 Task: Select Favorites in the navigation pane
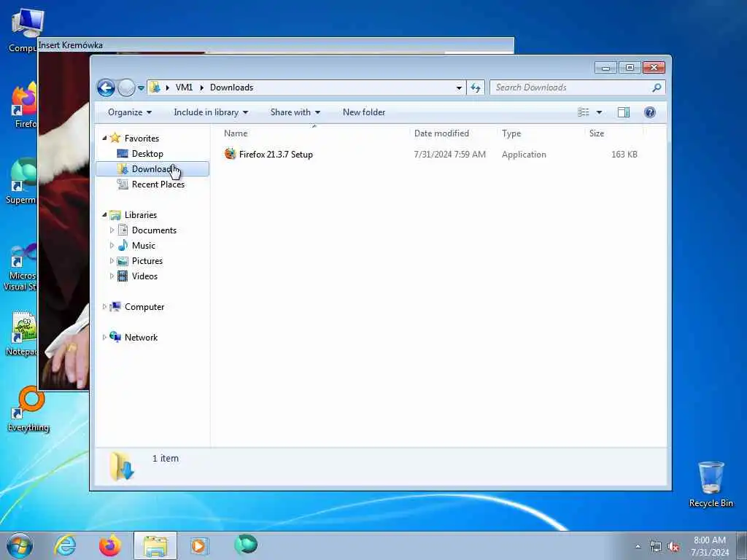142,138
